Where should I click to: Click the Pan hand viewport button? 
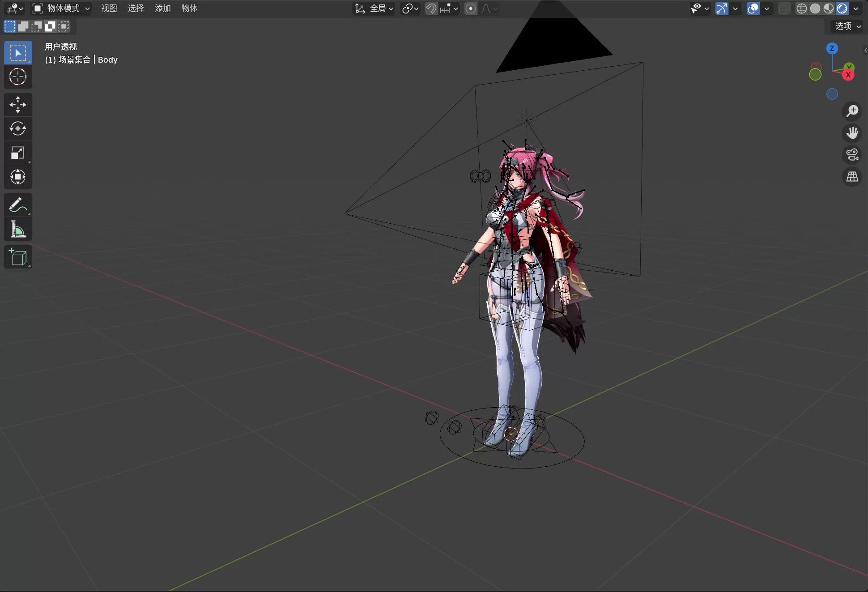pos(852,133)
